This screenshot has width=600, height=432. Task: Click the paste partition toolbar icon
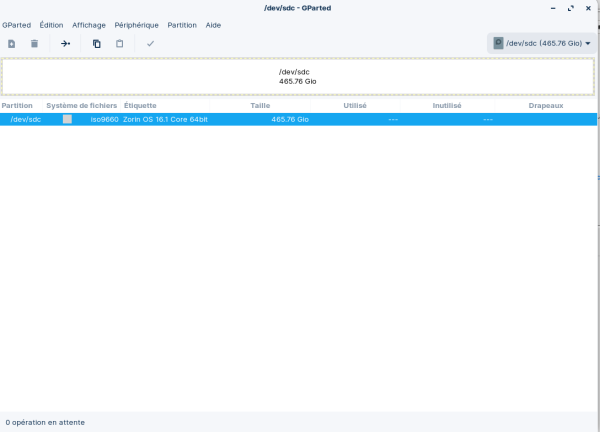tap(120, 44)
